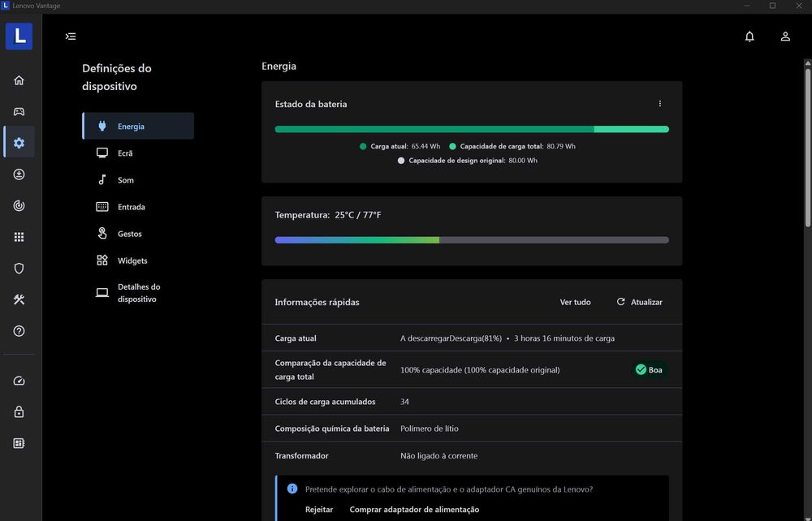Click the charge cycles value '34'

click(404, 402)
